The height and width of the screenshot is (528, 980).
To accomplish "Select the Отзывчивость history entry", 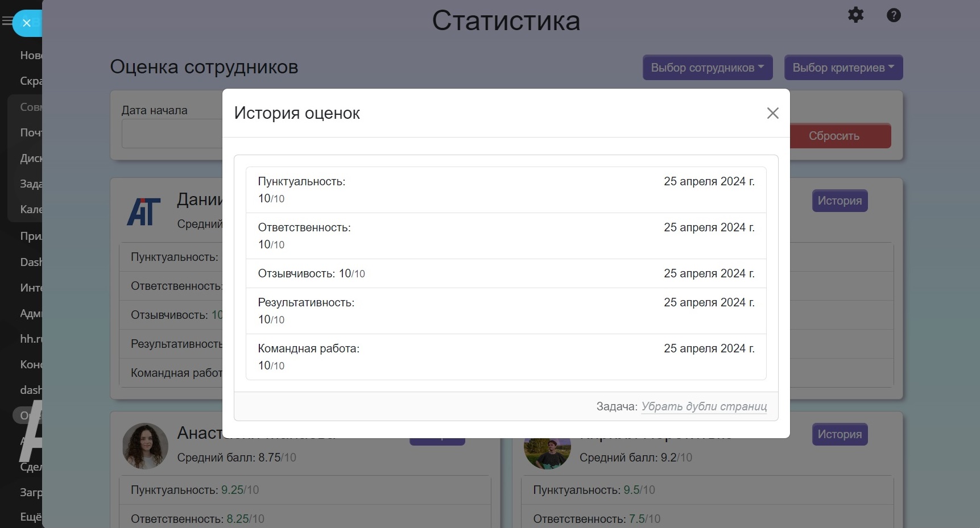I will (x=506, y=273).
